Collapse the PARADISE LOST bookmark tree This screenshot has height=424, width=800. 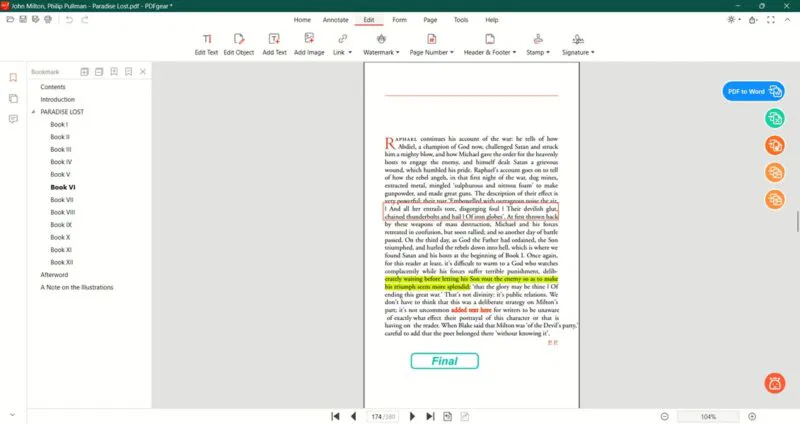click(34, 112)
